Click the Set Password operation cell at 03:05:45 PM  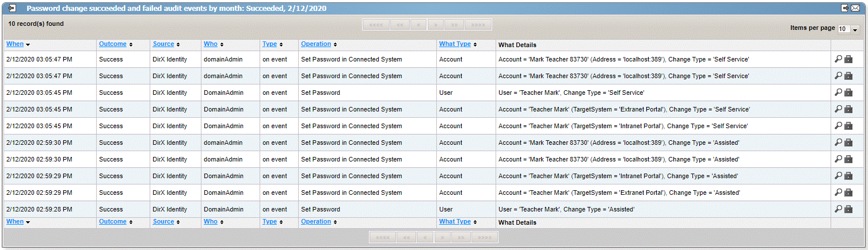tap(321, 93)
